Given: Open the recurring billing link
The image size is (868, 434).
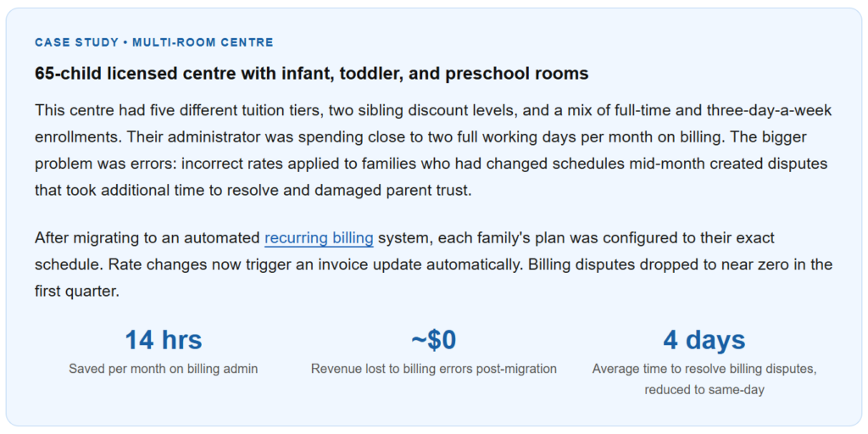Looking at the screenshot, I should 319,238.
